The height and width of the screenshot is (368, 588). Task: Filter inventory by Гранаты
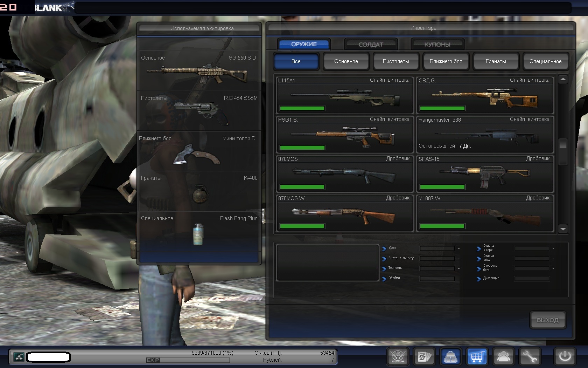[x=496, y=61]
